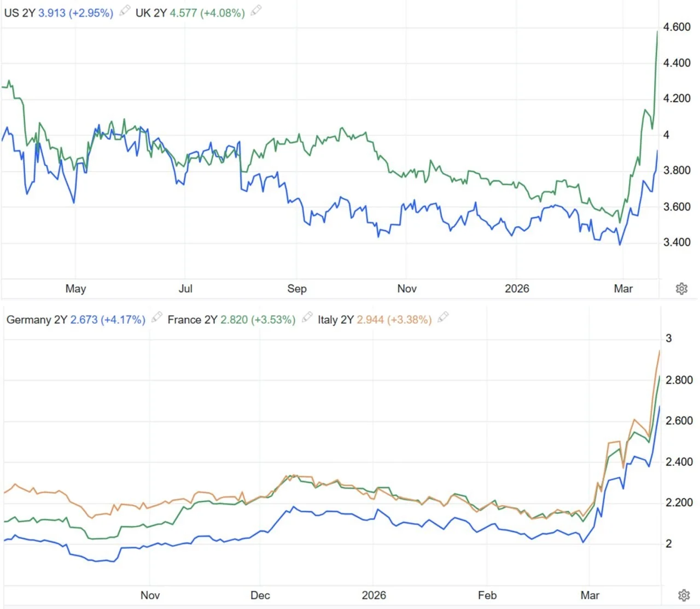This screenshot has height=609, width=700.
Task: Click the 4.600 level on top price scale
Action: click(677, 27)
